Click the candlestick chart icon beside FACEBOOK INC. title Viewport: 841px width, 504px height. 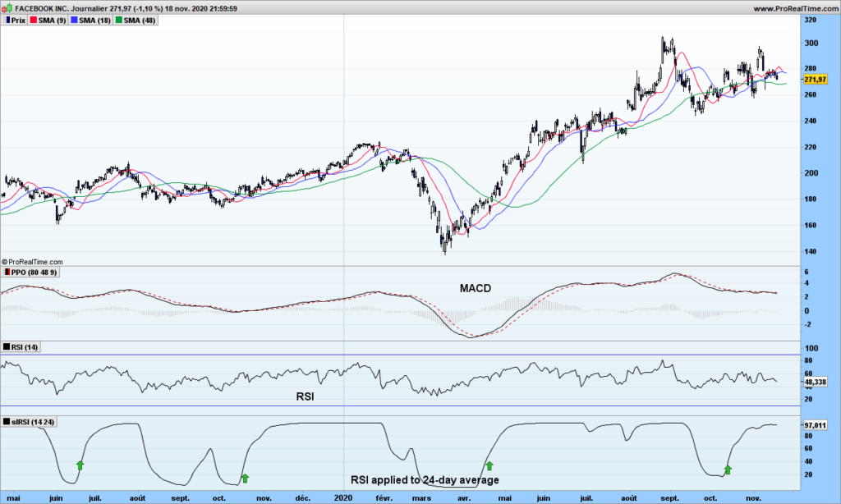point(7,8)
